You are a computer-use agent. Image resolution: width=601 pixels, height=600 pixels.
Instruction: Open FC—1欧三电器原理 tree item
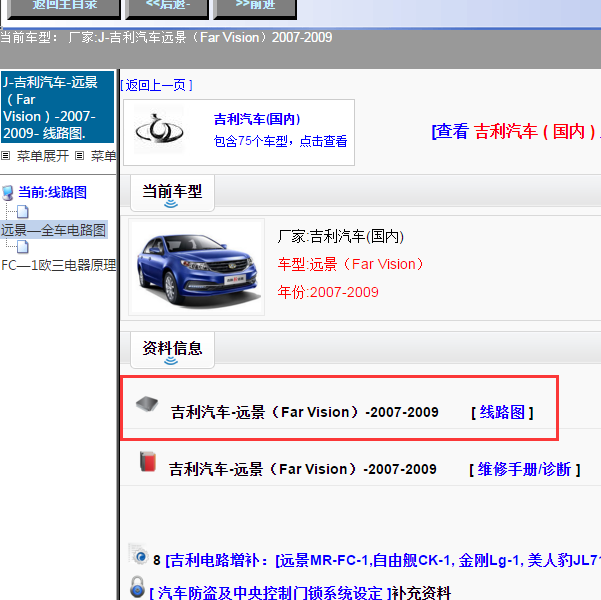[x=59, y=265]
